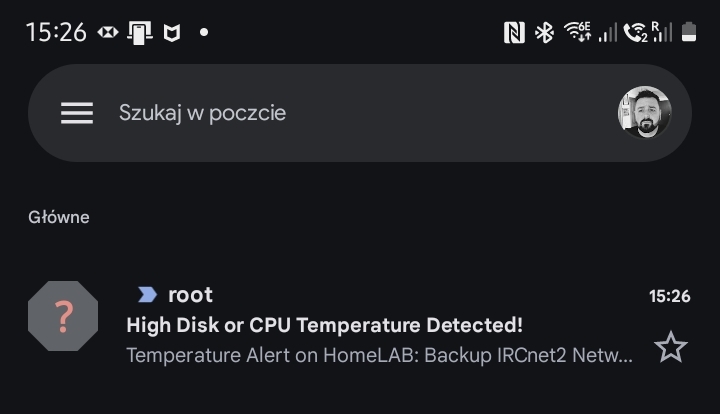The width and height of the screenshot is (720, 414).
Task: Click the Bluetooth status icon
Action: click(x=545, y=33)
